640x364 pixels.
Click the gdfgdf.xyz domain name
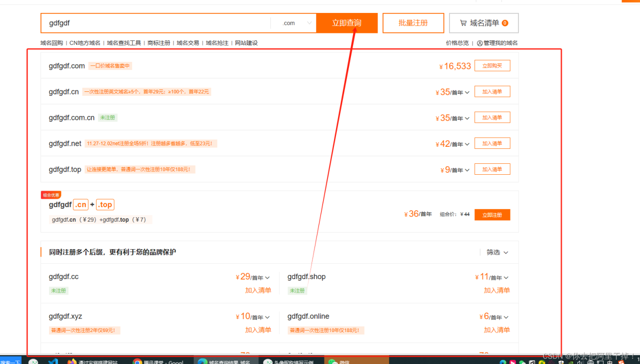click(x=65, y=317)
